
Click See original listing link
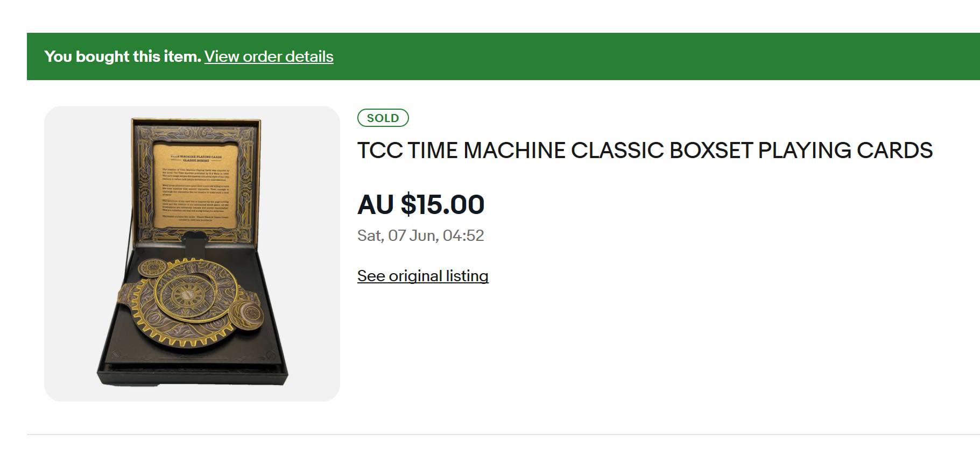[x=422, y=276]
